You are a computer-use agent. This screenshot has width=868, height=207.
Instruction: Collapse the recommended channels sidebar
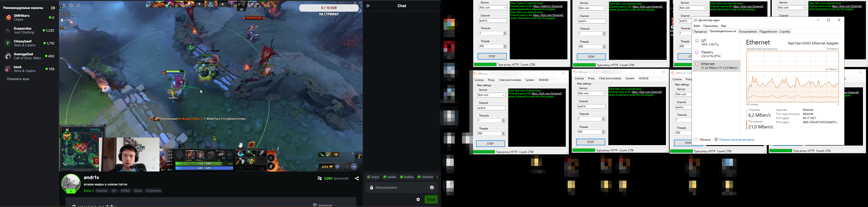pyautogui.click(x=53, y=8)
